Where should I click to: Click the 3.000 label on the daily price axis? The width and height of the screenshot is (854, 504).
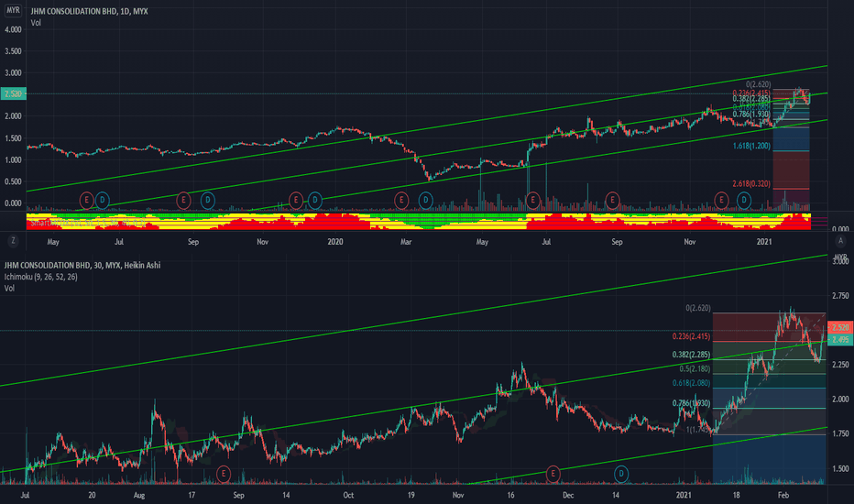(13, 73)
